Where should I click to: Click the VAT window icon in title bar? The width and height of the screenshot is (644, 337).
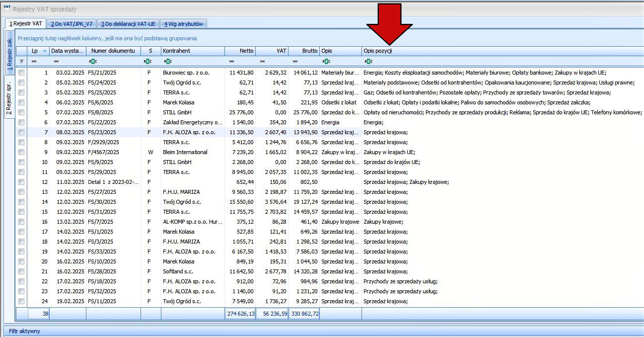7,9
